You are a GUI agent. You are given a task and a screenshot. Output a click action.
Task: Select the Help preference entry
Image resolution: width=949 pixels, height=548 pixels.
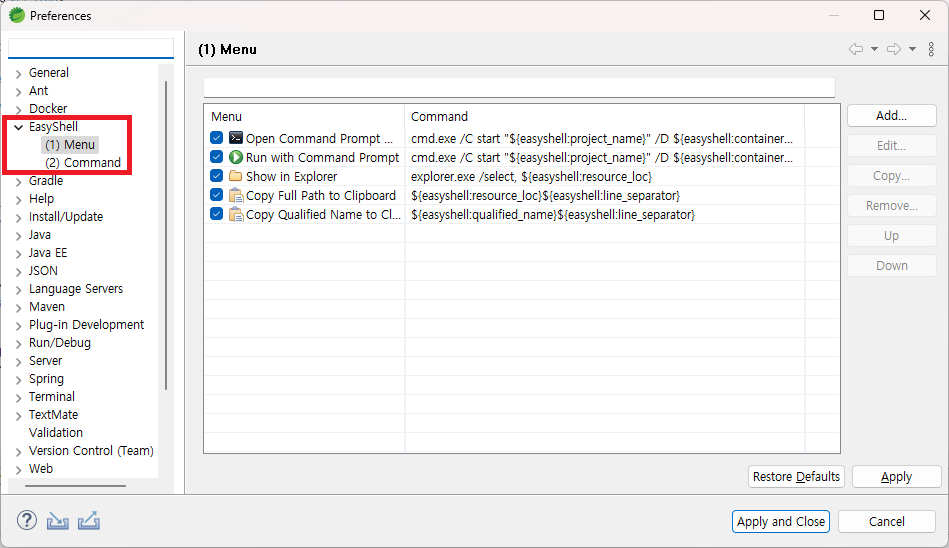pyautogui.click(x=41, y=199)
